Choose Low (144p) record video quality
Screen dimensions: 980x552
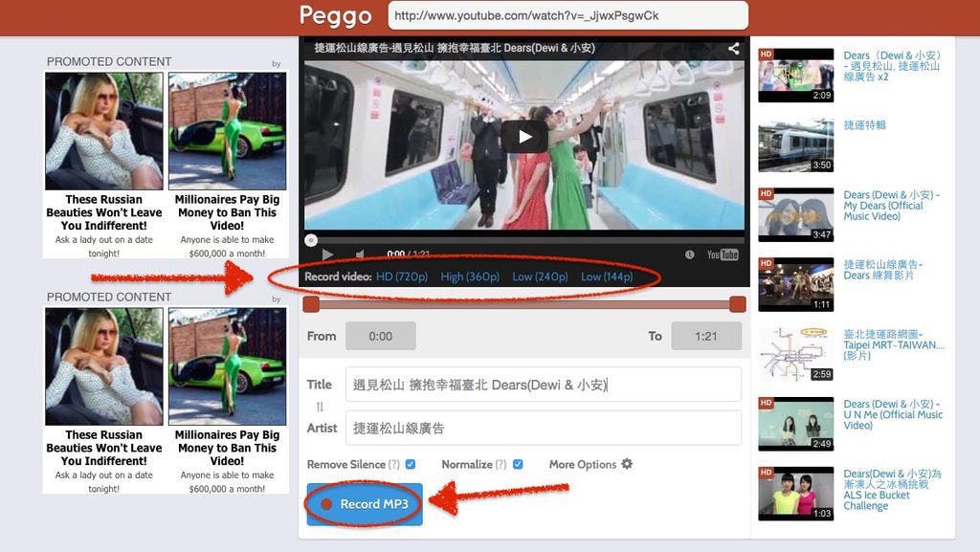click(x=607, y=276)
